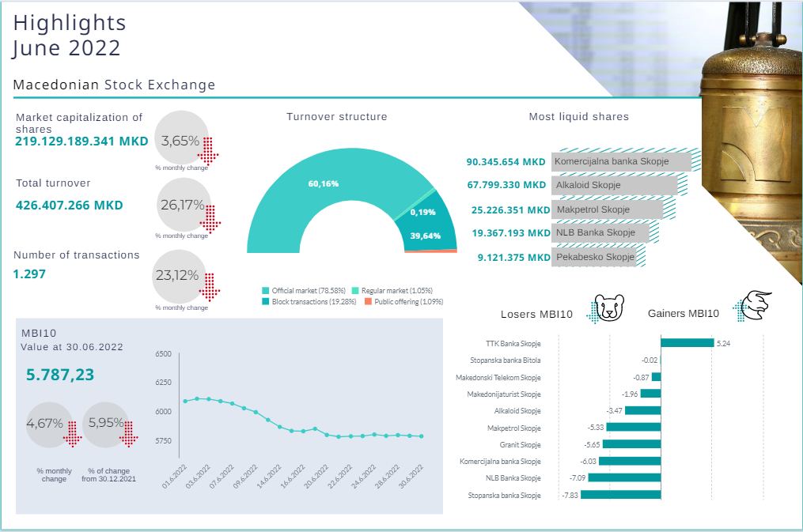Click the red arrow next to 4,67%
The height and width of the screenshot is (532, 803).
pyautogui.click(x=72, y=432)
